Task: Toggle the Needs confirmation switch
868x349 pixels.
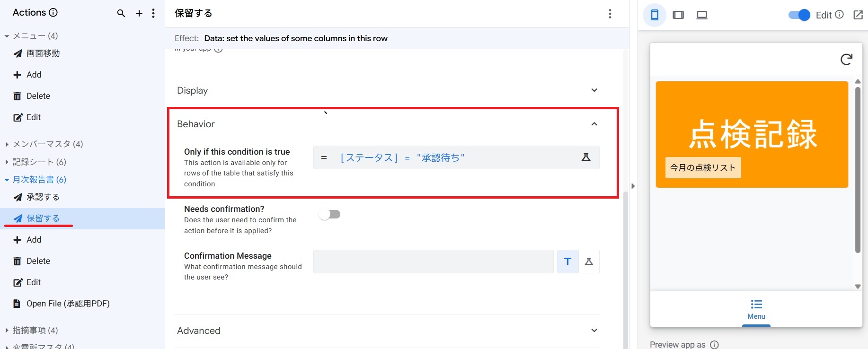Action: pyautogui.click(x=330, y=215)
